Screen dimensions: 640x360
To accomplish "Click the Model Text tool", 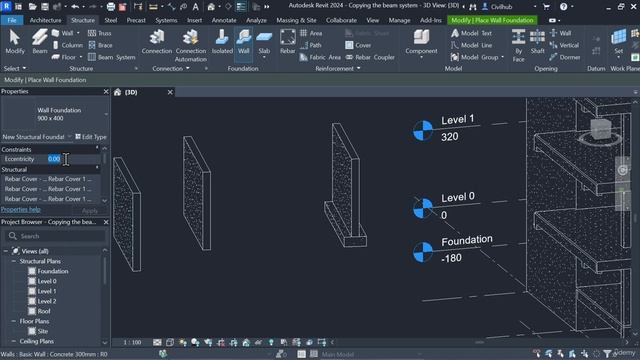I will [471, 33].
